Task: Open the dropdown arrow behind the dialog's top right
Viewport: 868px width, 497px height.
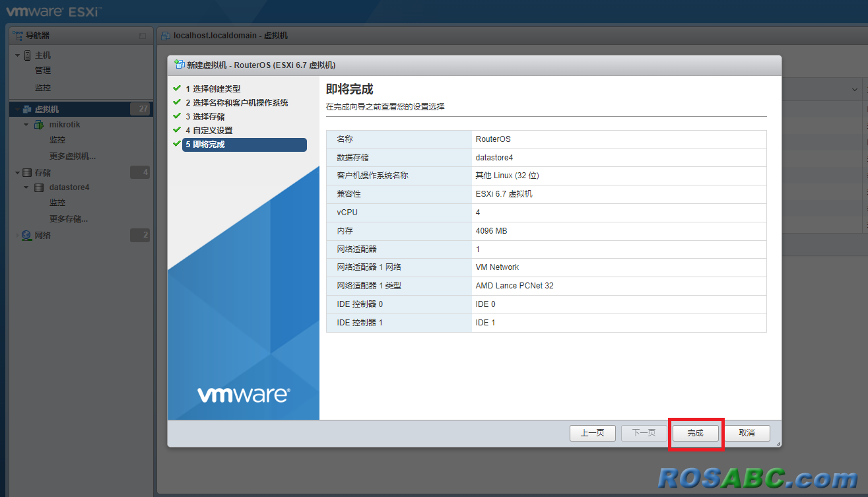Action: click(853, 90)
